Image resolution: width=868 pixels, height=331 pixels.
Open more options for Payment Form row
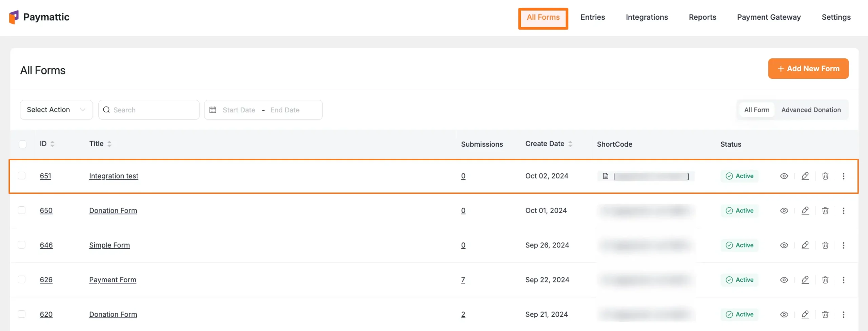click(843, 280)
